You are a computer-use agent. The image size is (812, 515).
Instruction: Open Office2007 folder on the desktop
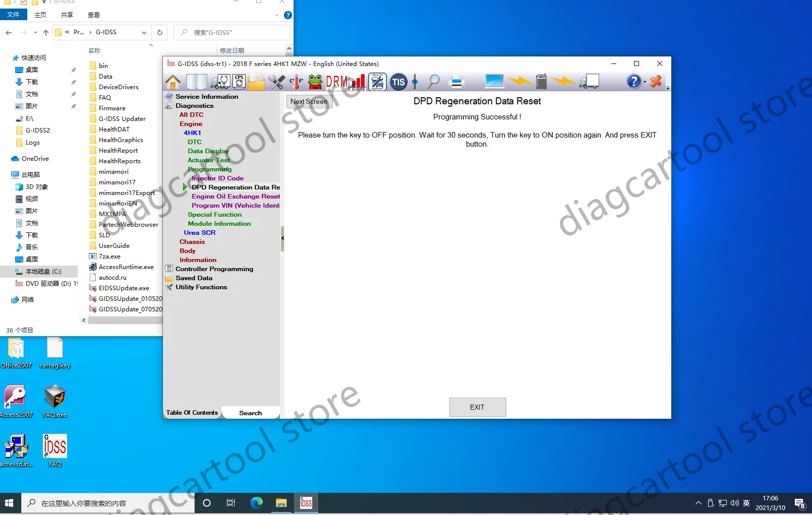[x=16, y=353]
